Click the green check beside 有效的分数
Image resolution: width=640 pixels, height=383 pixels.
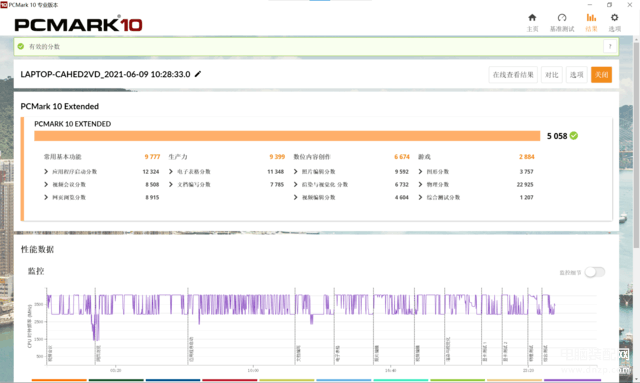click(x=21, y=47)
